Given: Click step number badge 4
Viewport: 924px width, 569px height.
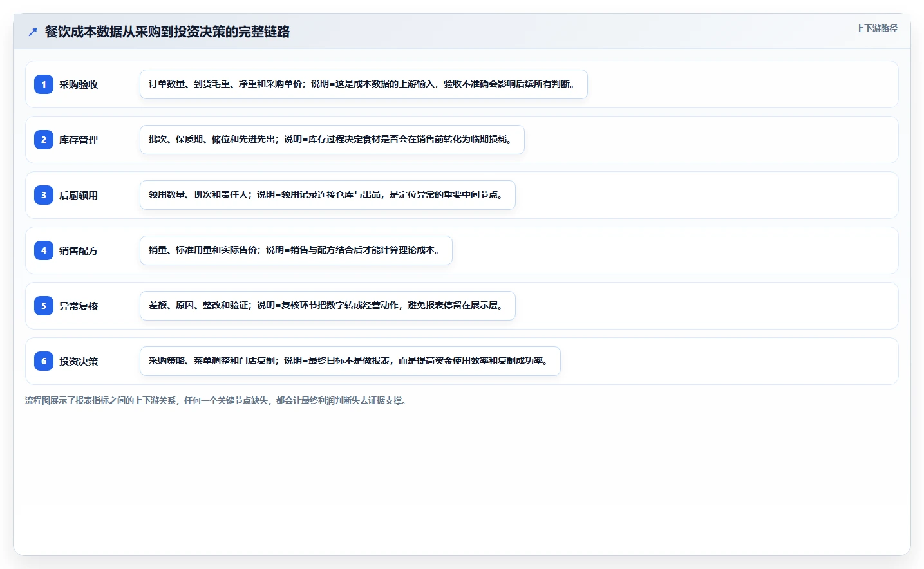Looking at the screenshot, I should 44,250.
